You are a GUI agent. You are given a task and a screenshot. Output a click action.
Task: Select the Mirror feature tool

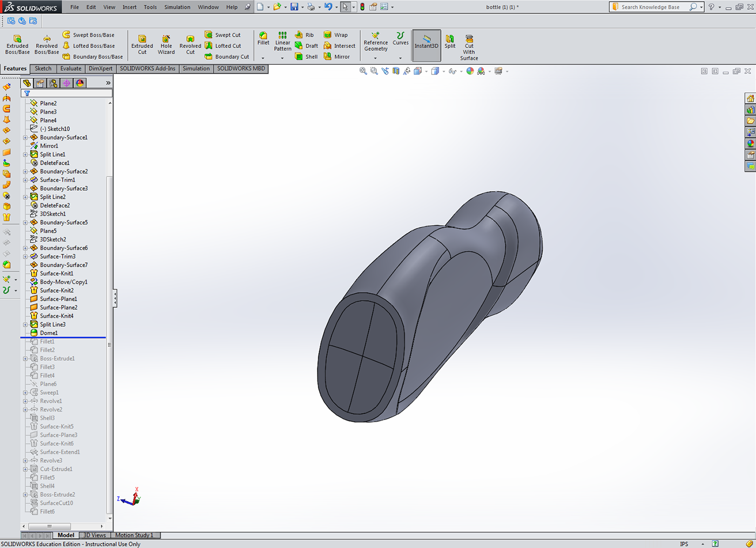coord(336,57)
